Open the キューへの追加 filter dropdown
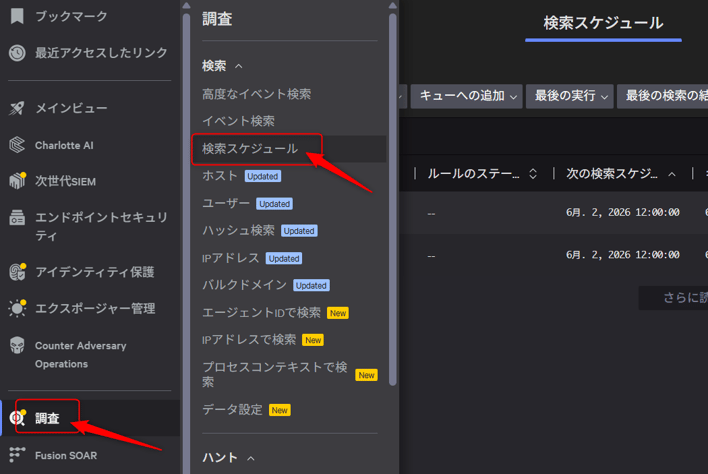Image resolution: width=708 pixels, height=474 pixels. click(x=466, y=96)
